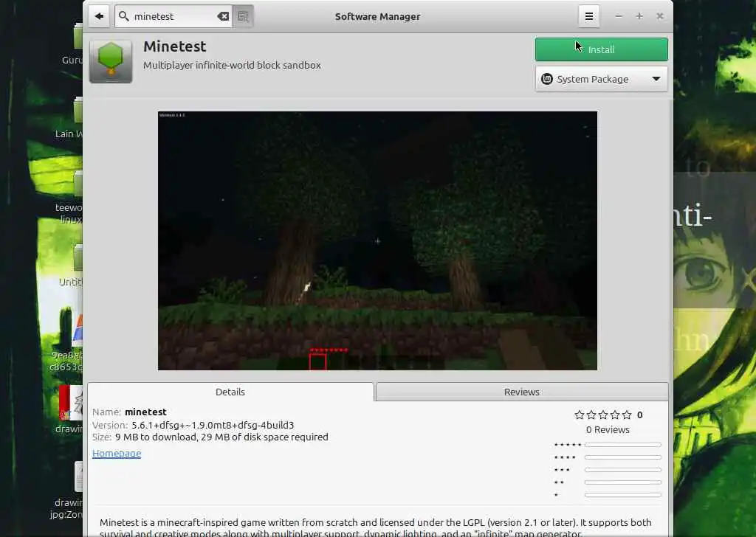Go back using the arrow button

tap(99, 16)
